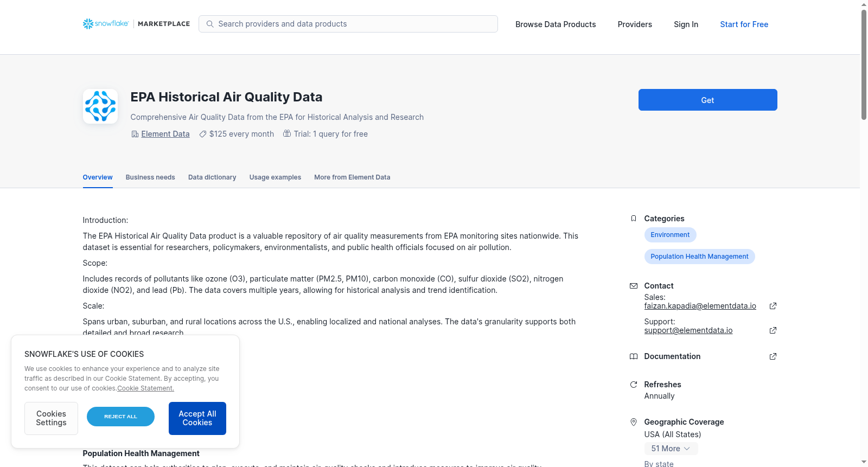Expand the 51 More coverage dropdown

point(671,449)
